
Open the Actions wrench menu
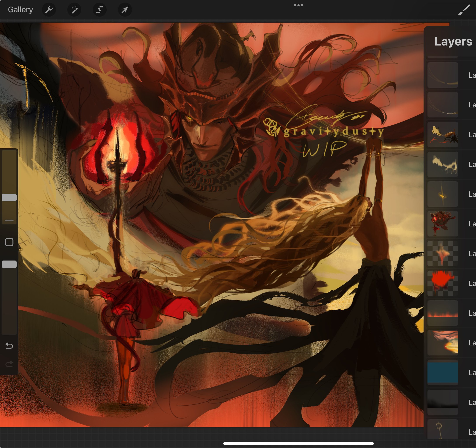(x=49, y=10)
